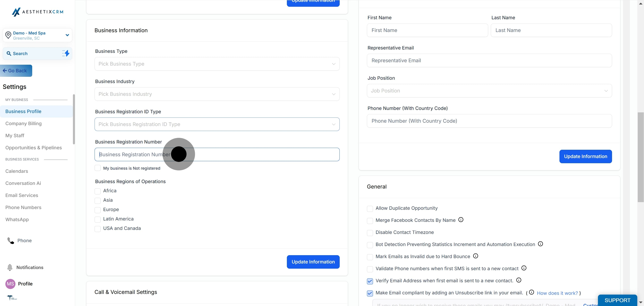644x306 pixels.
Task: Click info icon beside Merge Facebook Contacts
Action: pyautogui.click(x=461, y=220)
